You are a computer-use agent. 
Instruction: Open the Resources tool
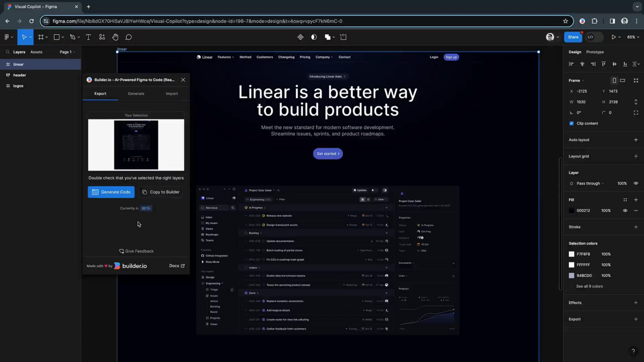click(x=102, y=37)
